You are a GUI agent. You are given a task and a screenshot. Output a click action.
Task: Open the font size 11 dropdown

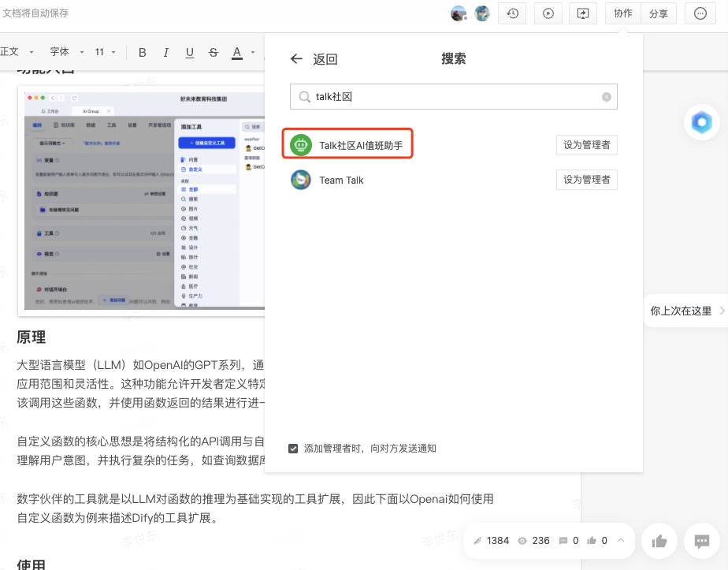pyautogui.click(x=105, y=51)
